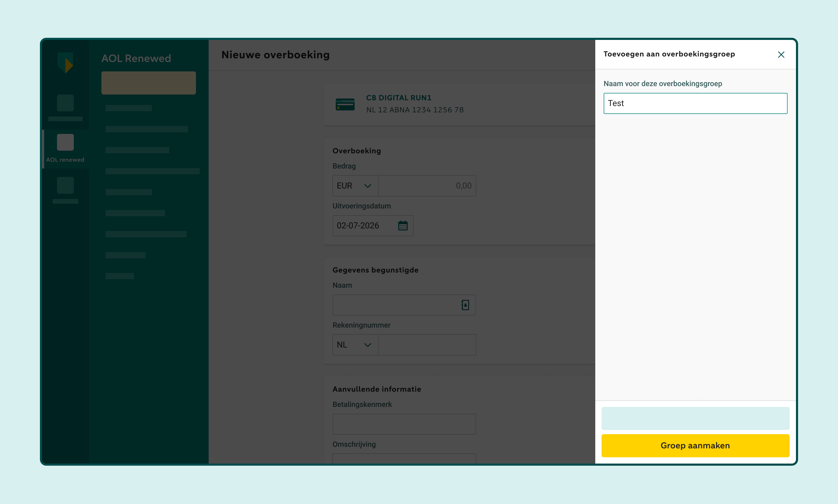Click the Gegevens begunstigde section heading

375,270
